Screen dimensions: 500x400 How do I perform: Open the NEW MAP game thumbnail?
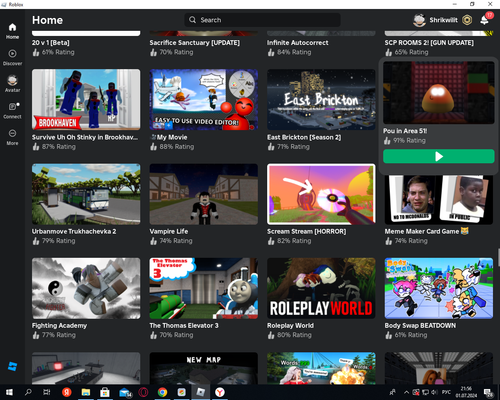click(x=204, y=368)
